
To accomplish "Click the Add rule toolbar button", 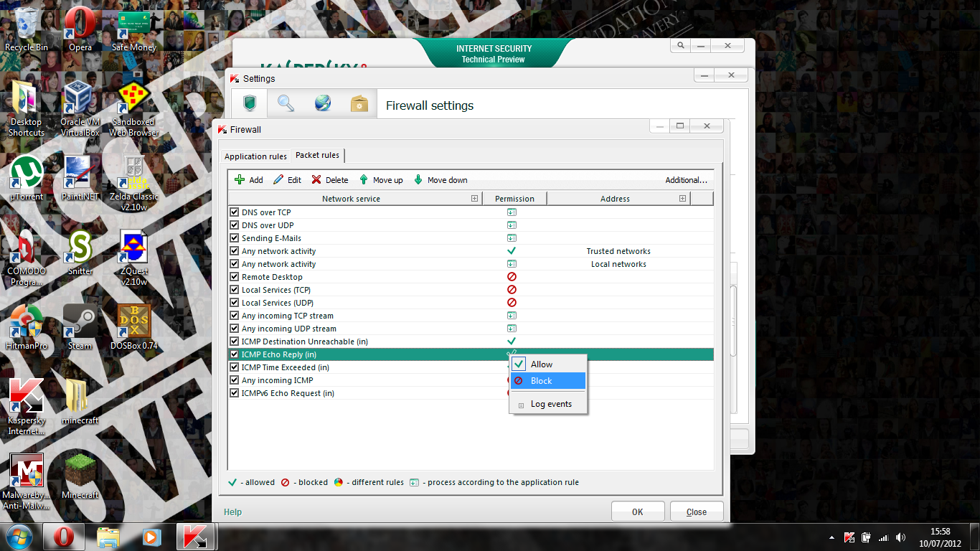I will coord(249,180).
